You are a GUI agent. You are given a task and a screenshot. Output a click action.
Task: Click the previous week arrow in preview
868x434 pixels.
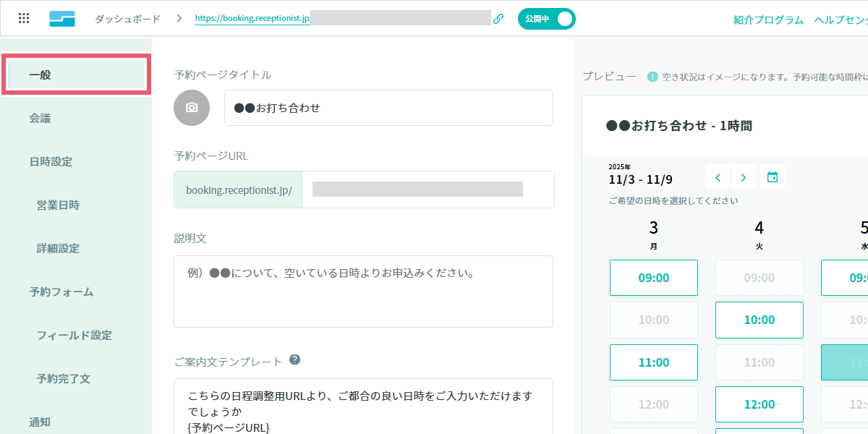(717, 176)
